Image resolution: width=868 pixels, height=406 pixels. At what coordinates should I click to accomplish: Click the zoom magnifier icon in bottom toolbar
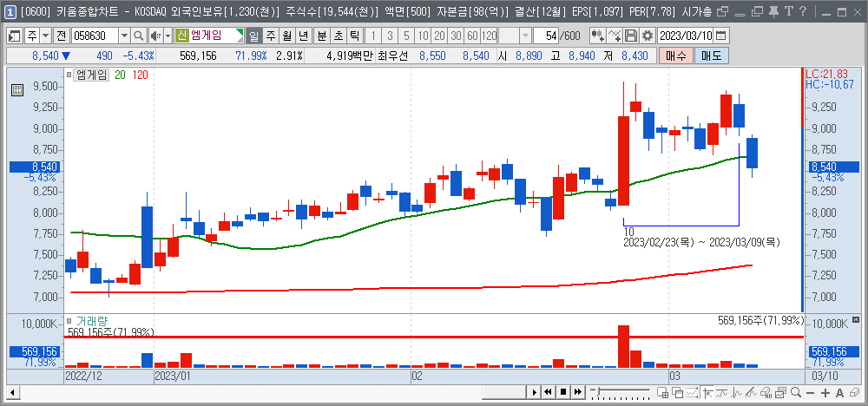point(796,393)
